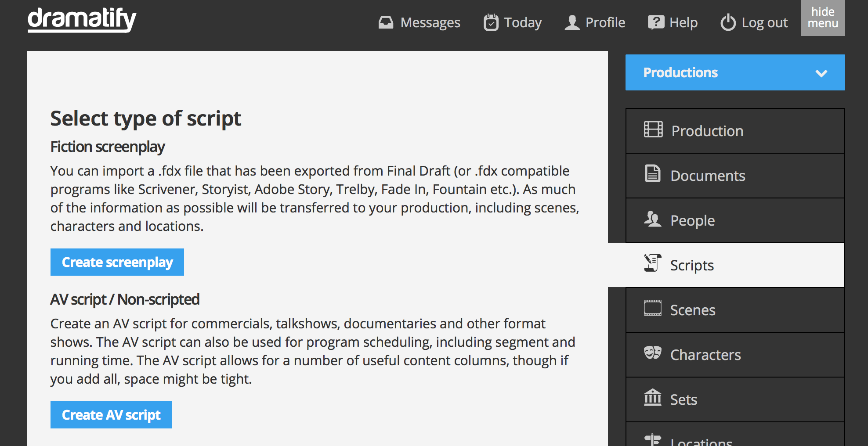This screenshot has height=446, width=868.
Task: Click the Help question mark icon
Action: [656, 22]
